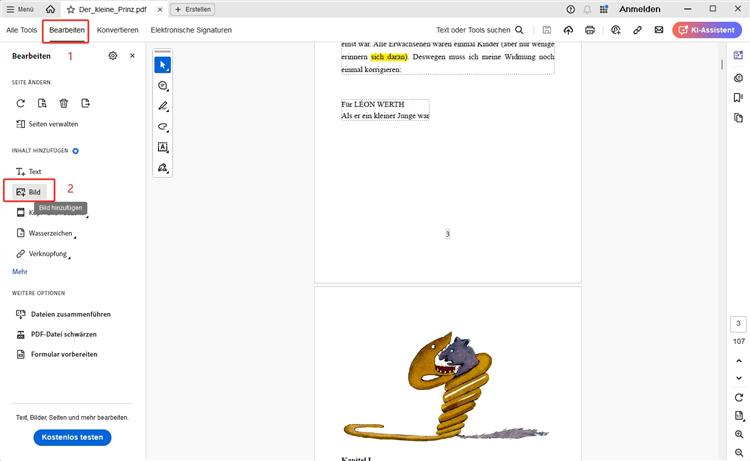Star the Der_kleine_Prinz.pdf document

pyautogui.click(x=71, y=10)
